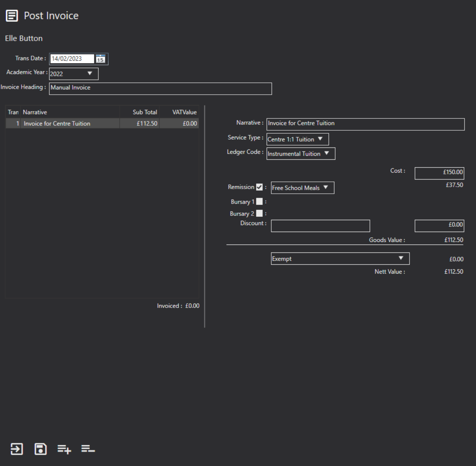The width and height of the screenshot is (476, 466).
Task: Remove invoice line icon
Action: pyautogui.click(x=88, y=449)
